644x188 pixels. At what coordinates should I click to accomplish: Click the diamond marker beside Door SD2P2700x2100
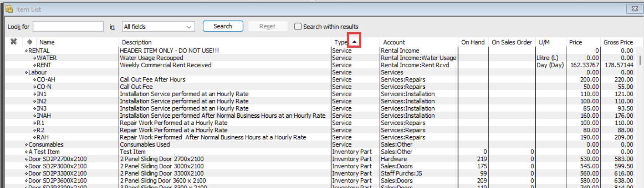point(26,159)
